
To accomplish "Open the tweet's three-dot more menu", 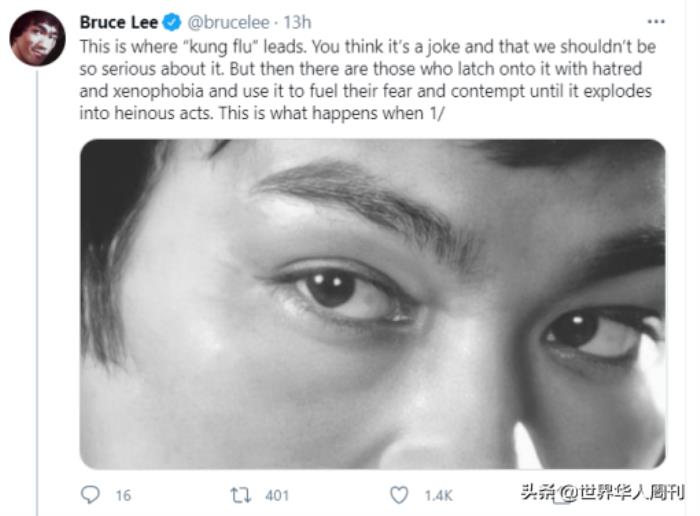I will tap(656, 21).
